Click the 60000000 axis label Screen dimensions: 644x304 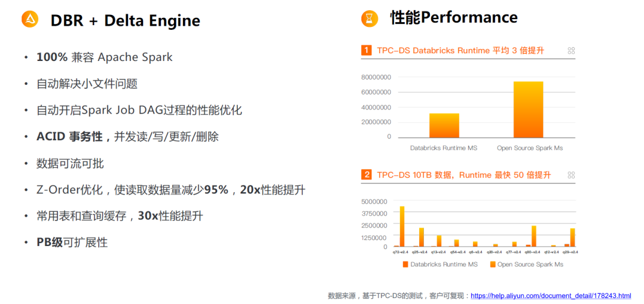point(376,92)
